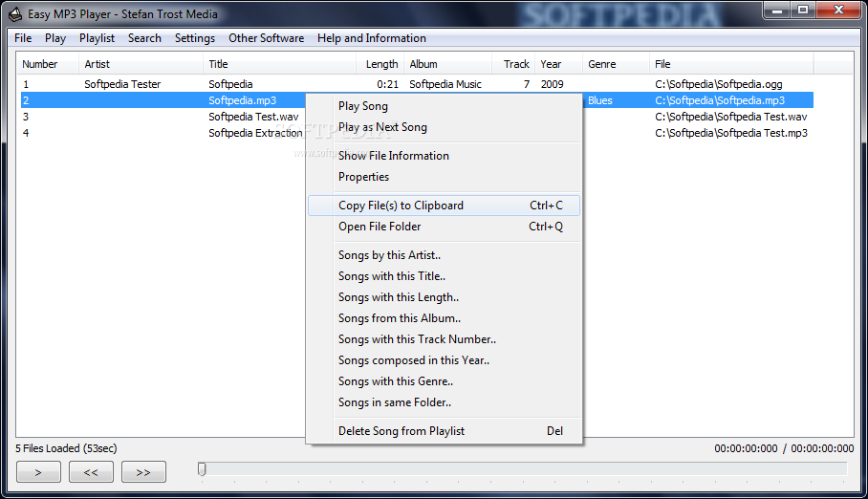
Task: Click the 2009 year cell
Action: tap(553, 84)
